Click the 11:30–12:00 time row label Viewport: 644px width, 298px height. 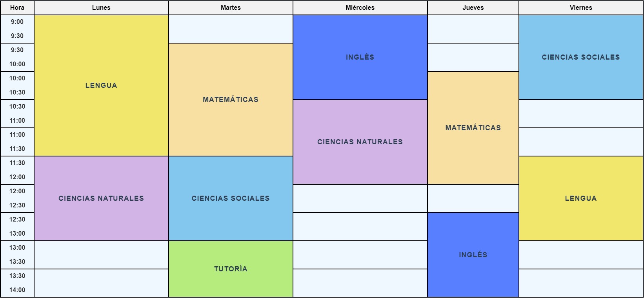pos(17,170)
